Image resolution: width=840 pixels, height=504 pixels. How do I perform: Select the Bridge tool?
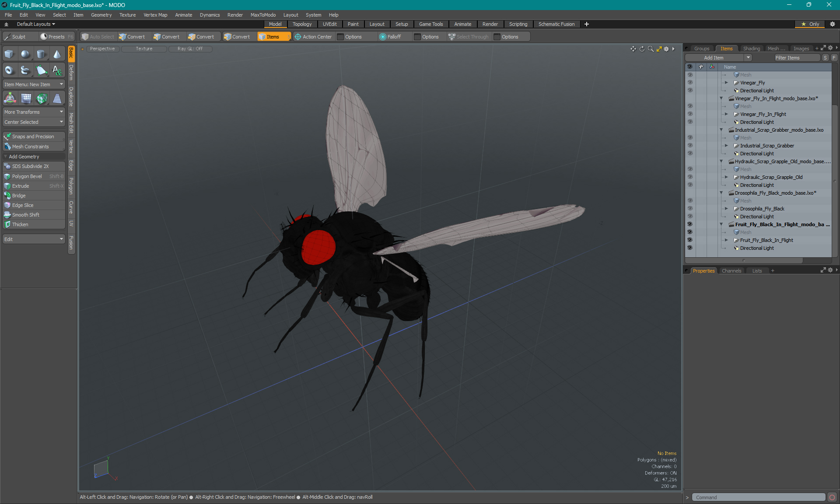(19, 195)
